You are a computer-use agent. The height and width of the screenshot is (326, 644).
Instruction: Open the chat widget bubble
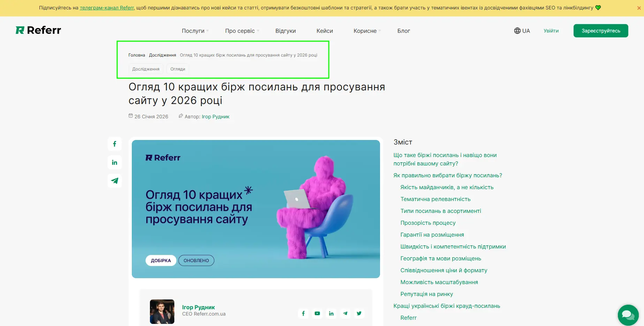[628, 314]
